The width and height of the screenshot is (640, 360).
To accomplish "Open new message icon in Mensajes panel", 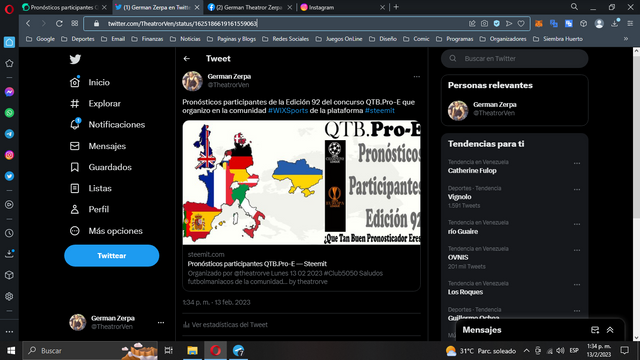I will tap(595, 330).
